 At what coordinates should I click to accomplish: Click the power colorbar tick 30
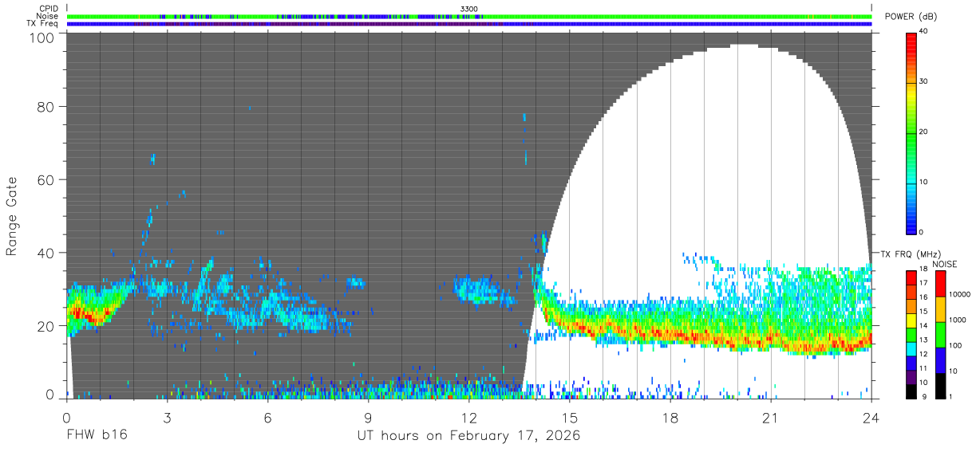pyautogui.click(x=924, y=82)
